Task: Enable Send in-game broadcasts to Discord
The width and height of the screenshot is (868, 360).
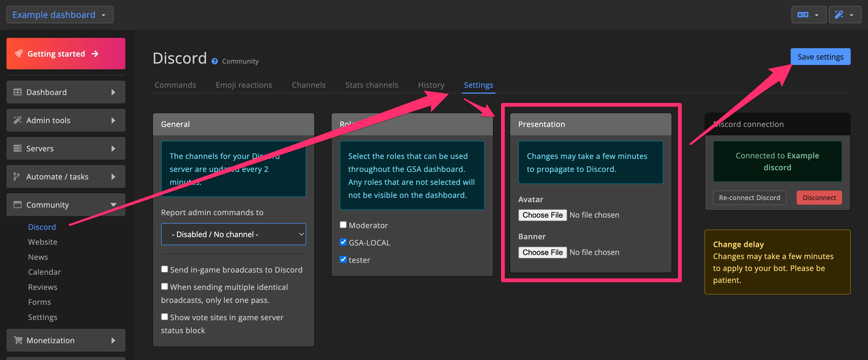Action: (165, 269)
